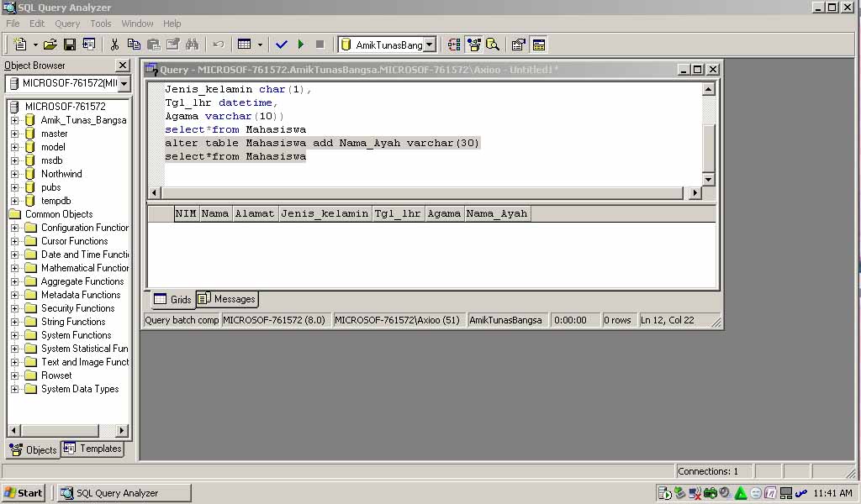Open Find with the binoculars icon

click(x=193, y=45)
